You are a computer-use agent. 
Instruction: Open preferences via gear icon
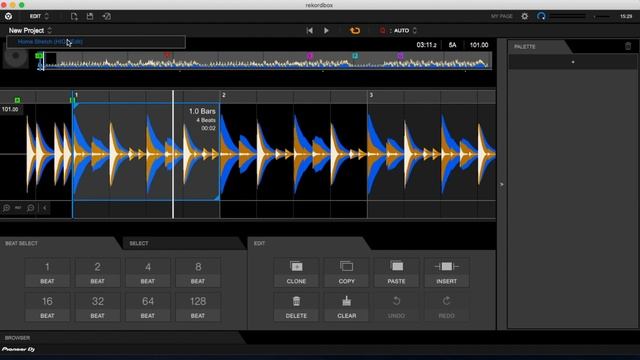pos(524,16)
